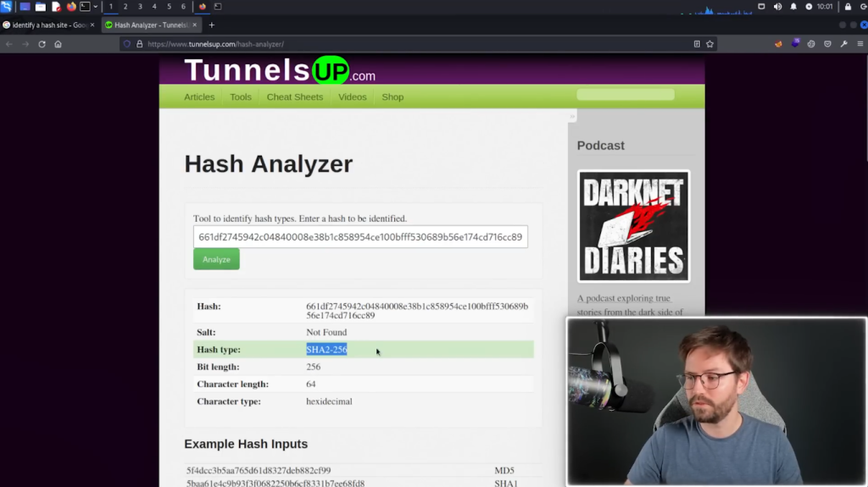Open the file manager icon in taskbar
Viewport: 868px width, 487px height.
[x=41, y=7]
